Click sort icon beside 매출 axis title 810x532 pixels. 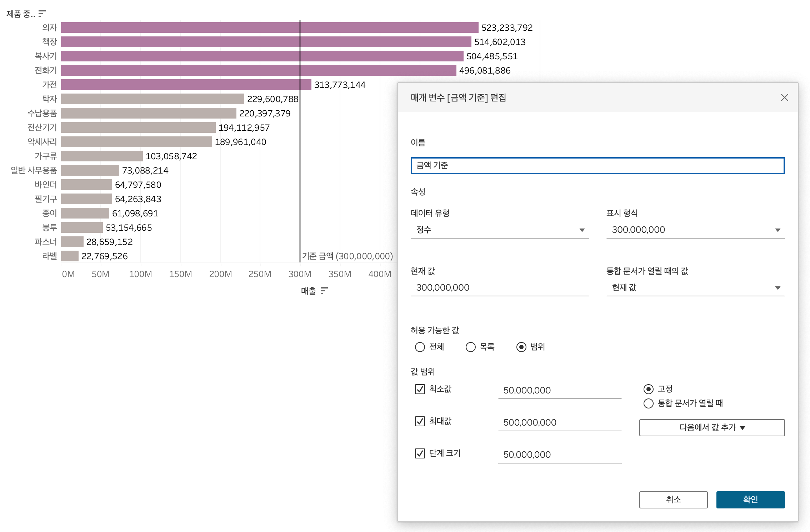pos(324,291)
